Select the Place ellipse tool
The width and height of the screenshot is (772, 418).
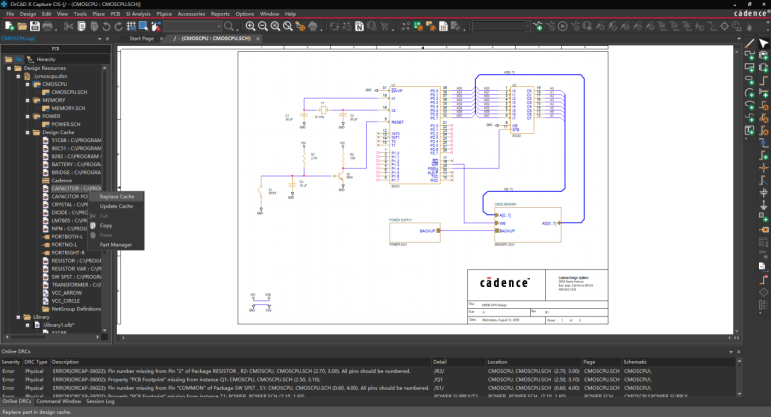(749, 80)
